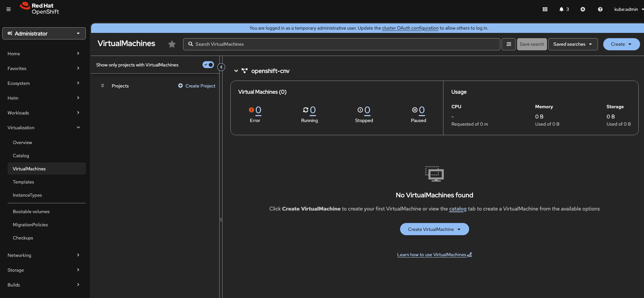Viewport: 644px width, 298px height.
Task: Open the Administrator perspective dropdown
Action: coord(44,34)
